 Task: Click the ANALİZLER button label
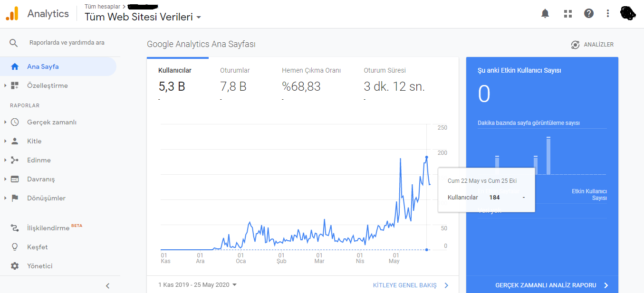pyautogui.click(x=599, y=45)
